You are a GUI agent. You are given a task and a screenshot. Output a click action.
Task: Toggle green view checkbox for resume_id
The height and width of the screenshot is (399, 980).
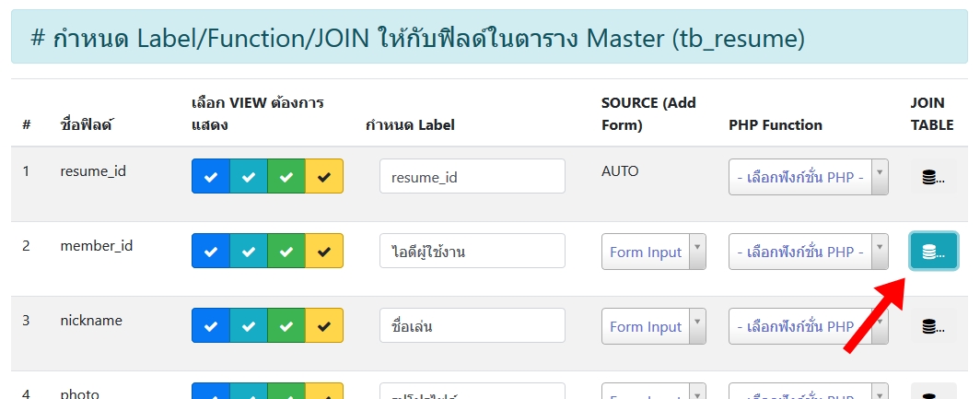[286, 176]
